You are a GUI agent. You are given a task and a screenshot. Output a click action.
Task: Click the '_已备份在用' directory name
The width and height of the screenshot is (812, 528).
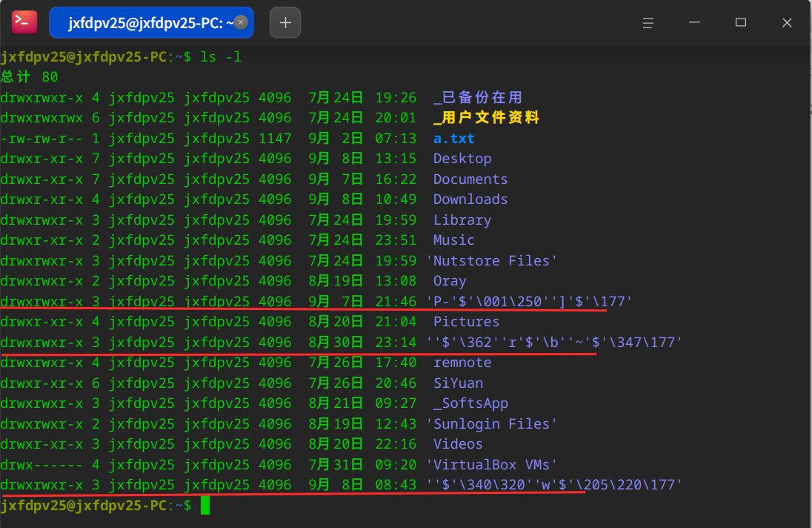click(477, 97)
